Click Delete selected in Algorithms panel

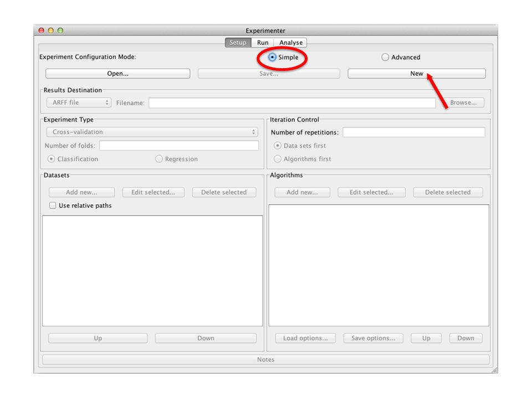click(448, 192)
